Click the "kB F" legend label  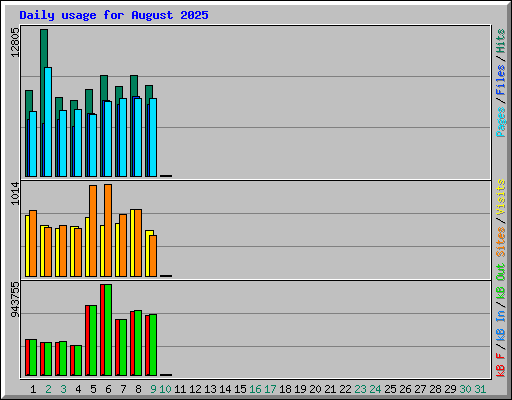500,365
